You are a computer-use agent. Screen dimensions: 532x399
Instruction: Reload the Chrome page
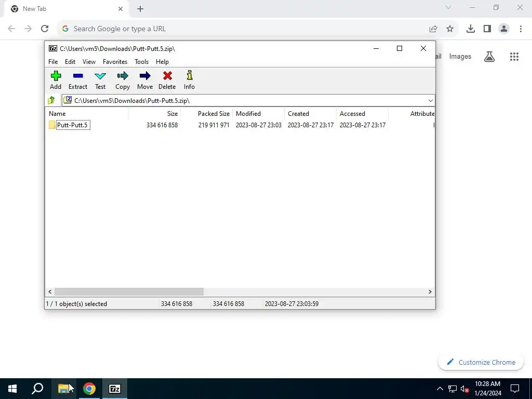[45, 29]
